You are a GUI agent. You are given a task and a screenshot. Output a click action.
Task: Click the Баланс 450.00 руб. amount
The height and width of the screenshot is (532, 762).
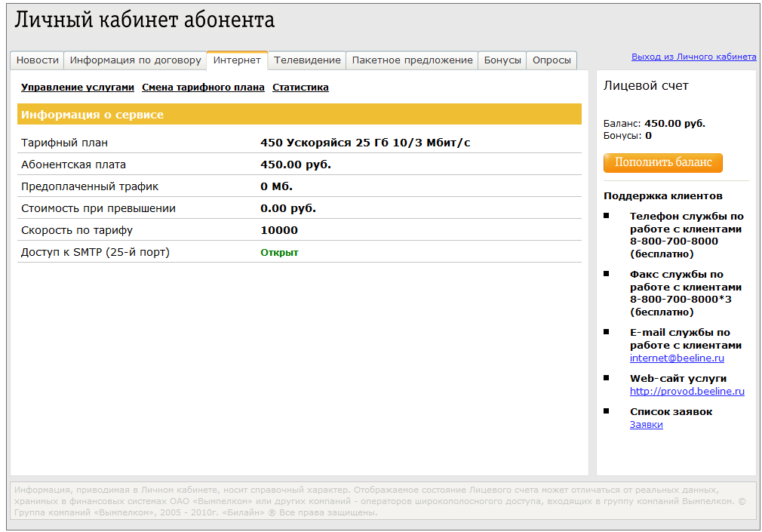674,123
